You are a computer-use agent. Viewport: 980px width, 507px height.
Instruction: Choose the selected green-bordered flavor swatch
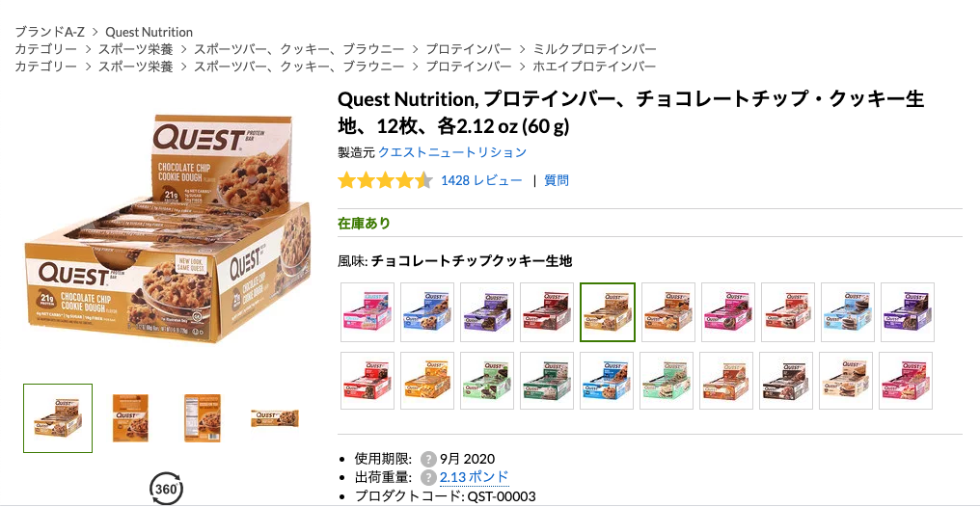608,312
